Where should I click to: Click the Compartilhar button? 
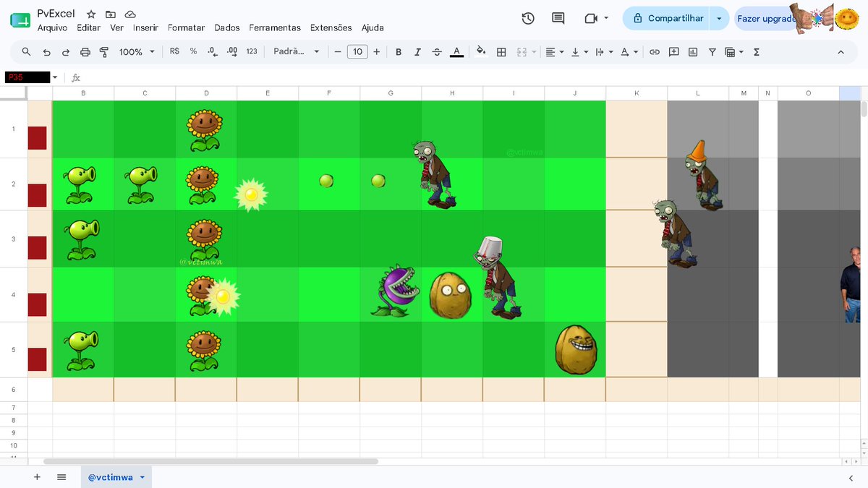(x=666, y=19)
